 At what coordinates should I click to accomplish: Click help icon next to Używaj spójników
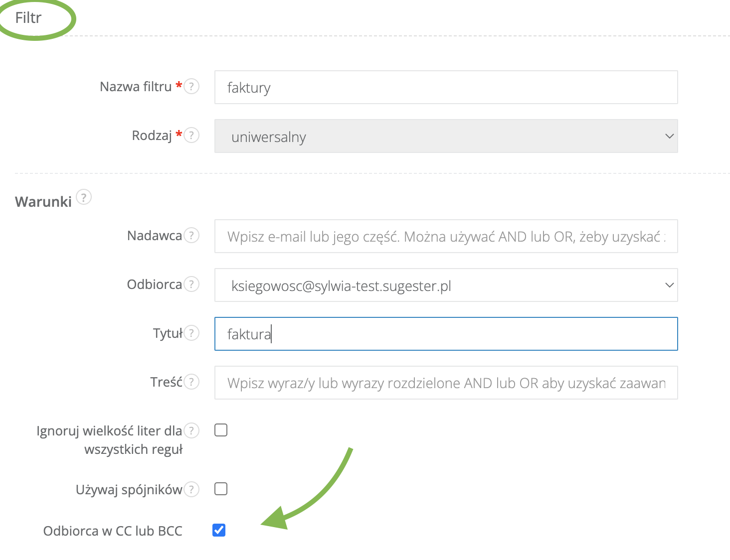tap(191, 489)
